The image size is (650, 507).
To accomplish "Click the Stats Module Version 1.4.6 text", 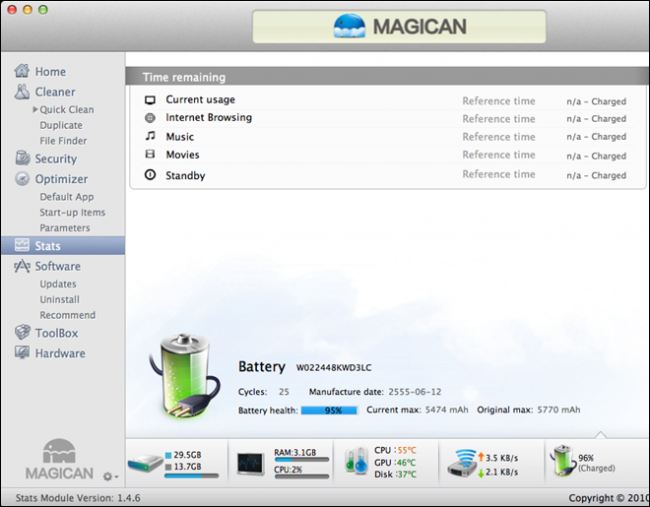I will (78, 498).
